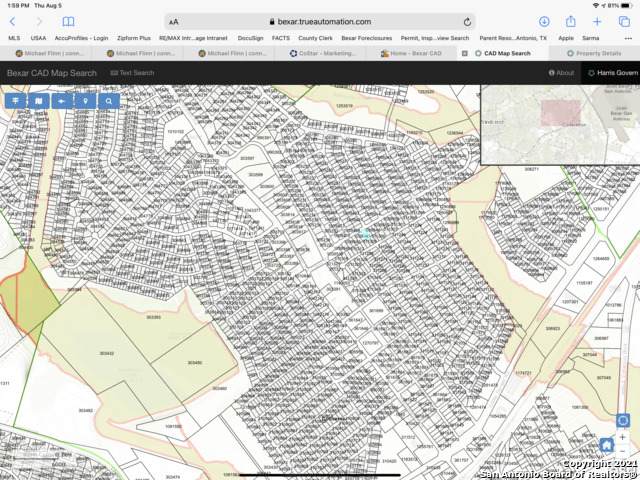Zoom out with the minus button
The height and width of the screenshot is (480, 640).
tap(622, 452)
